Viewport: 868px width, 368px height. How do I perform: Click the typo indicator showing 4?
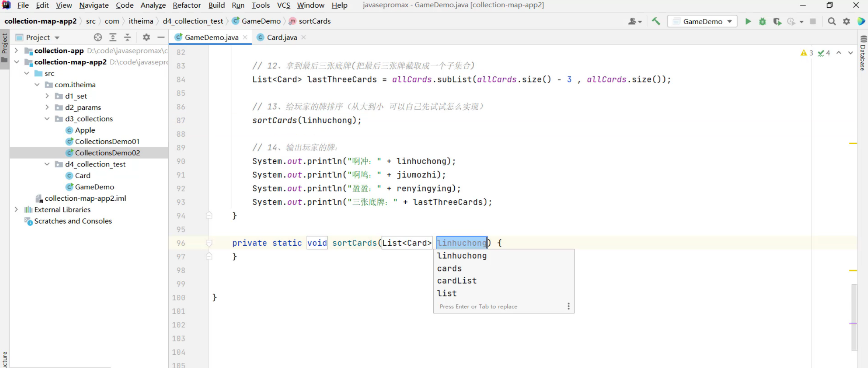(824, 53)
